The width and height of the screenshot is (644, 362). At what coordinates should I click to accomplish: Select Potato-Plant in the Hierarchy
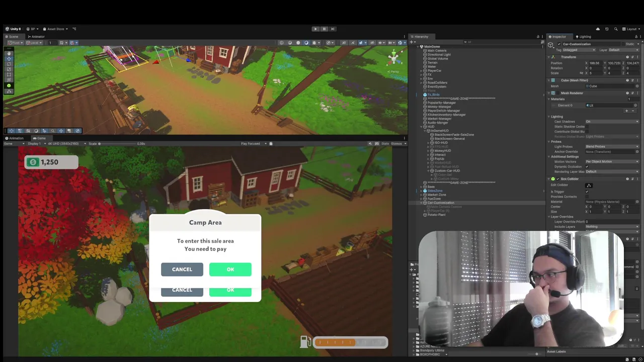436,215
